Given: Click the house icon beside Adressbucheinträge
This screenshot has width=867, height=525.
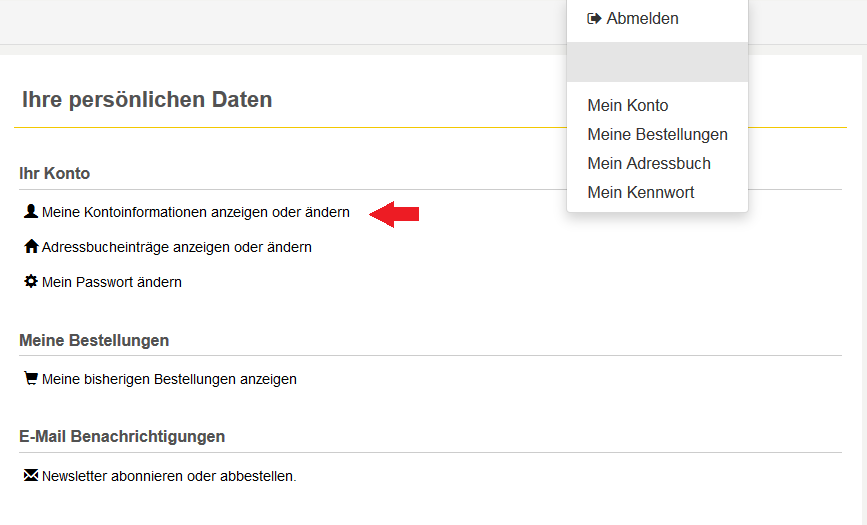Looking at the screenshot, I should coord(31,246).
